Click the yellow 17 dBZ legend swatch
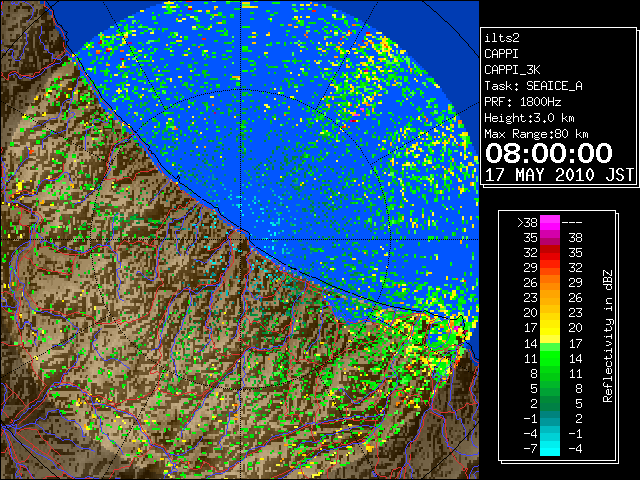Viewport: 640px width, 480px height. coord(550,328)
